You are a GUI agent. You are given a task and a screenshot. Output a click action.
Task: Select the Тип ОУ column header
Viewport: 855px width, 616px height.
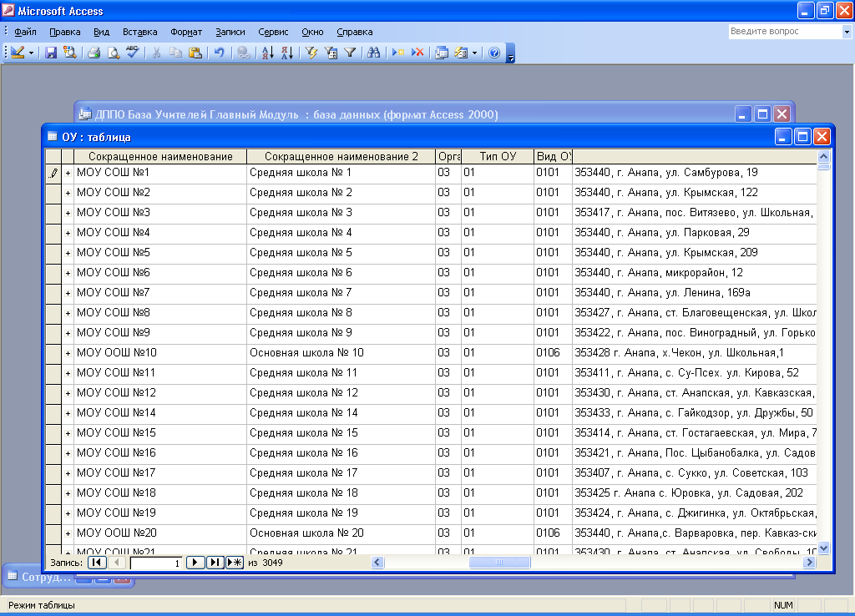tap(498, 156)
